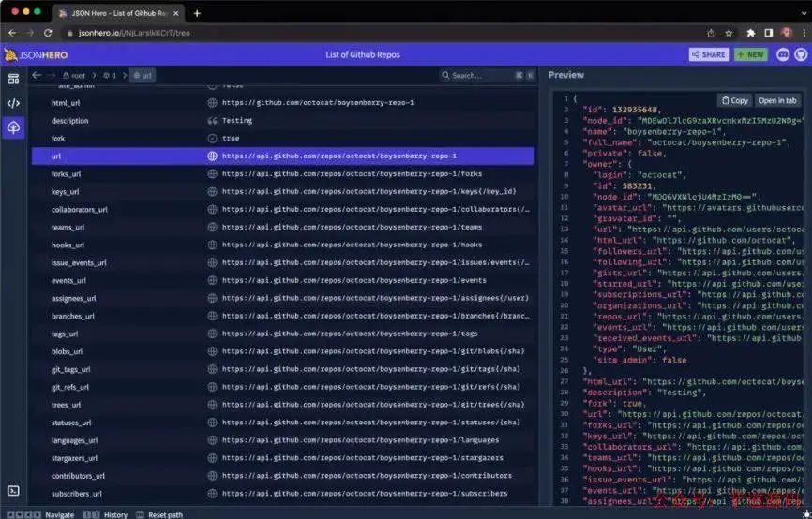This screenshot has height=519, width=812.
Task: Open the terminal icon in sidebar
Action: pos(13,491)
